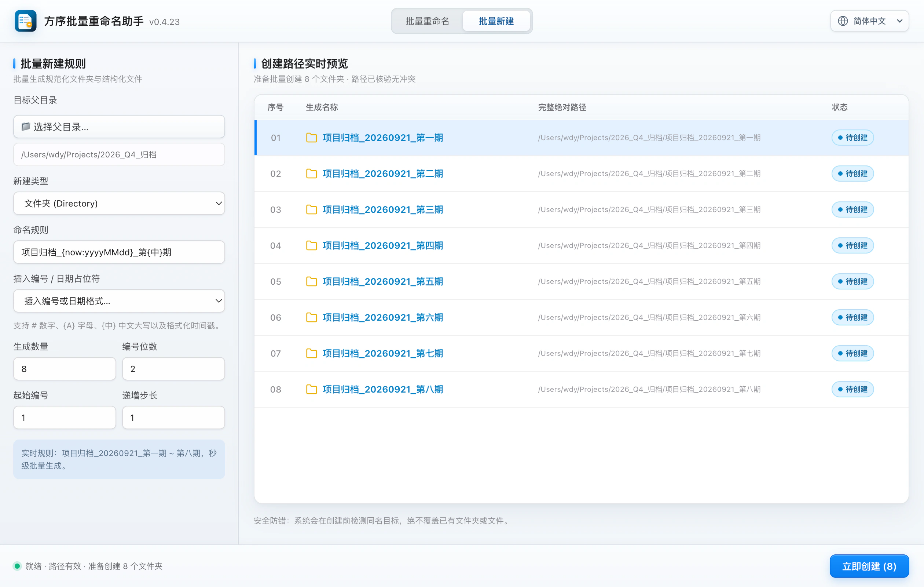
Task: Click the parent directory path field
Action: pos(119,155)
